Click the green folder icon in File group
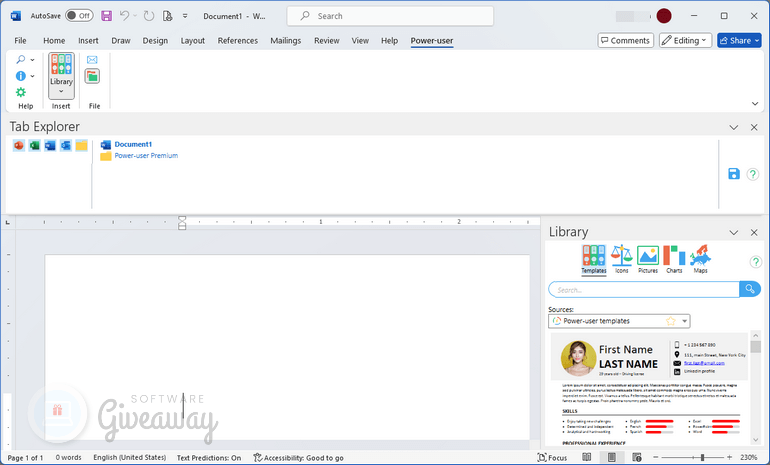Image resolution: width=770 pixels, height=465 pixels. point(92,76)
